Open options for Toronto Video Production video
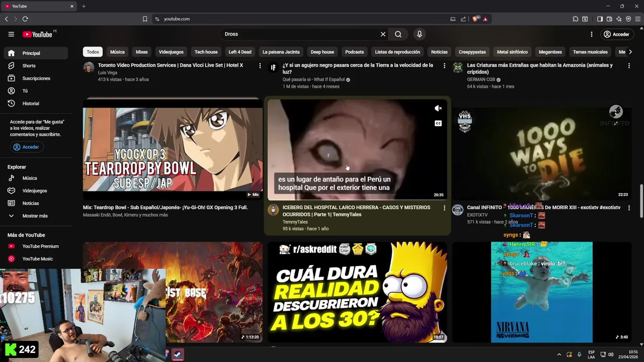The height and width of the screenshot is (362, 644). pos(260,66)
